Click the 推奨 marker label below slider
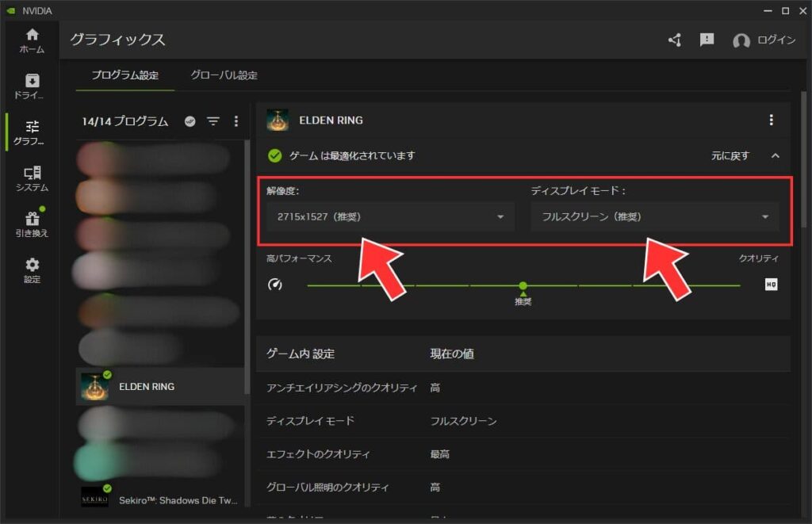The width and height of the screenshot is (812, 524). (523, 301)
